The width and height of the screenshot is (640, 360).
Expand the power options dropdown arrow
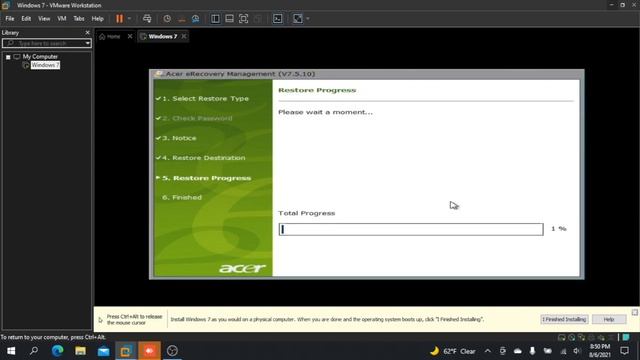point(129,18)
